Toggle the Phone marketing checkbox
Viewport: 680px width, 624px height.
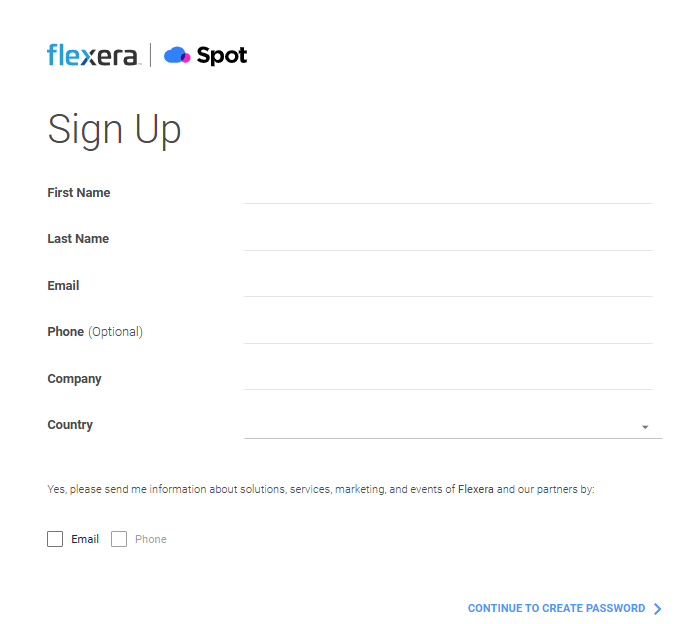pos(119,539)
